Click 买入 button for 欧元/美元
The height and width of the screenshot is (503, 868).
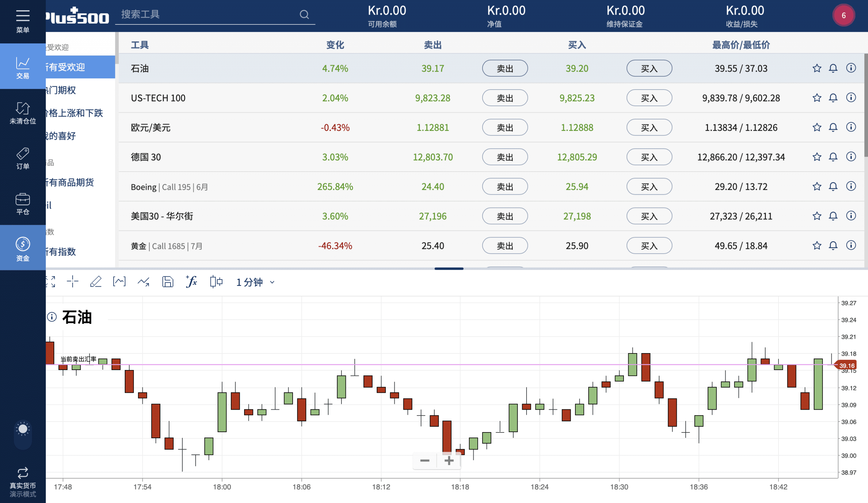pos(649,128)
